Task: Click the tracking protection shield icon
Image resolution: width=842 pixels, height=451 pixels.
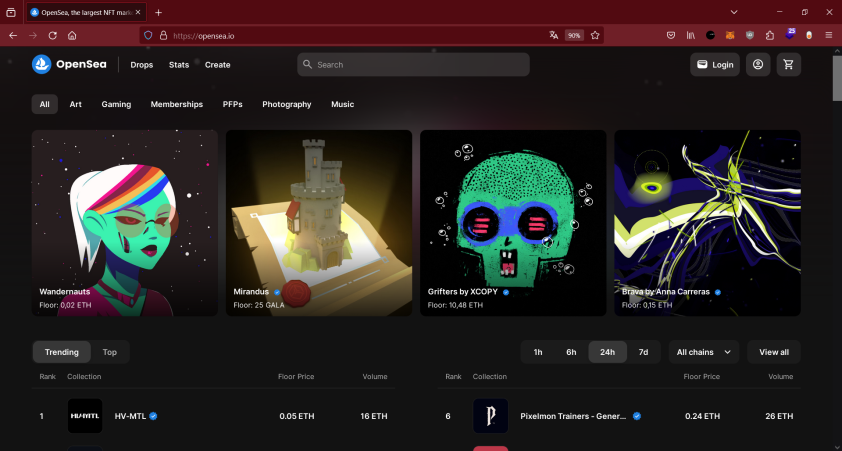Action: point(149,35)
